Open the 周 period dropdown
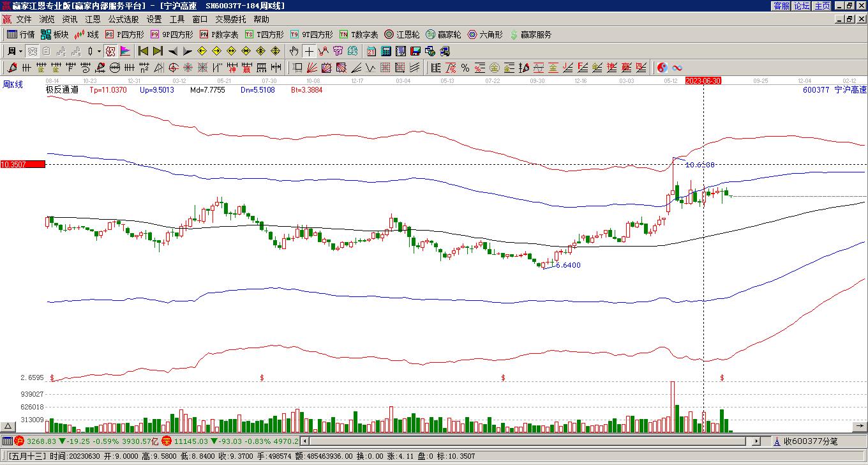Viewport: 868px width, 465px height. coord(14,51)
